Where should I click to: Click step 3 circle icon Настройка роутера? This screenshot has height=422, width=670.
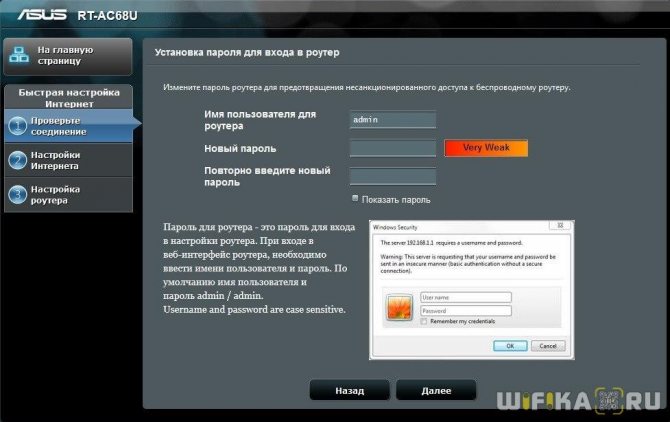[x=18, y=195]
